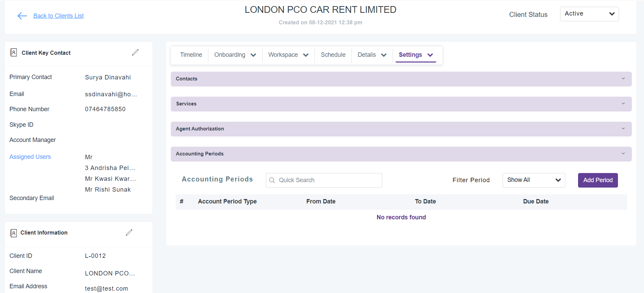Collapse the Accounting Periods section
644x293 pixels.
click(x=401, y=154)
